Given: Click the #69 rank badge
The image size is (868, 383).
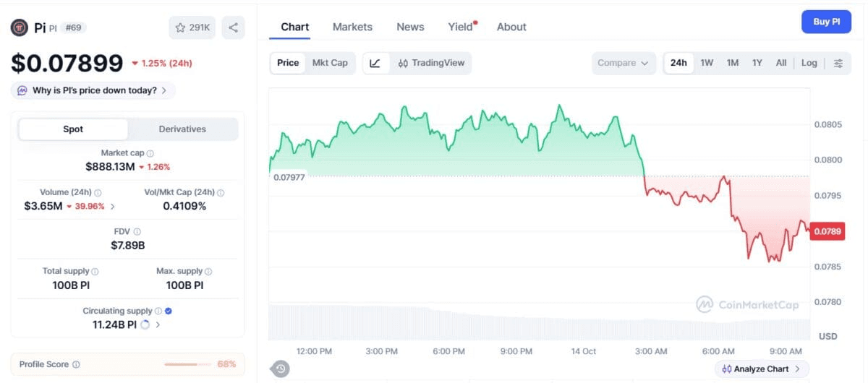Looking at the screenshot, I should point(73,27).
